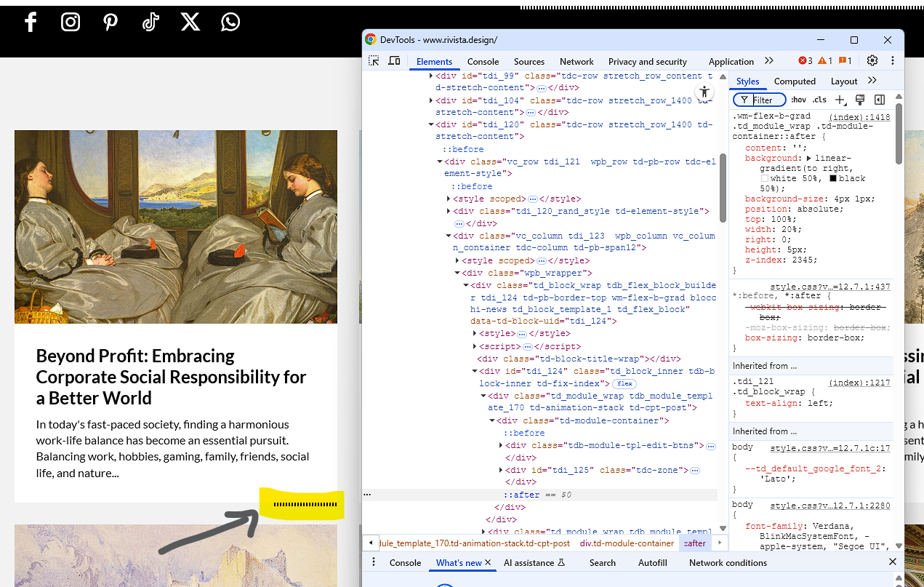Open the Pinterest social icon
This screenshot has width=924, height=587.
[111, 22]
